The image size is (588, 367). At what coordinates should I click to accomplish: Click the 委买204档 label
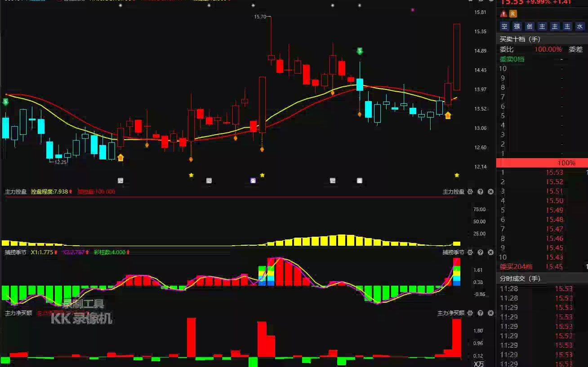pyautogui.click(x=516, y=267)
